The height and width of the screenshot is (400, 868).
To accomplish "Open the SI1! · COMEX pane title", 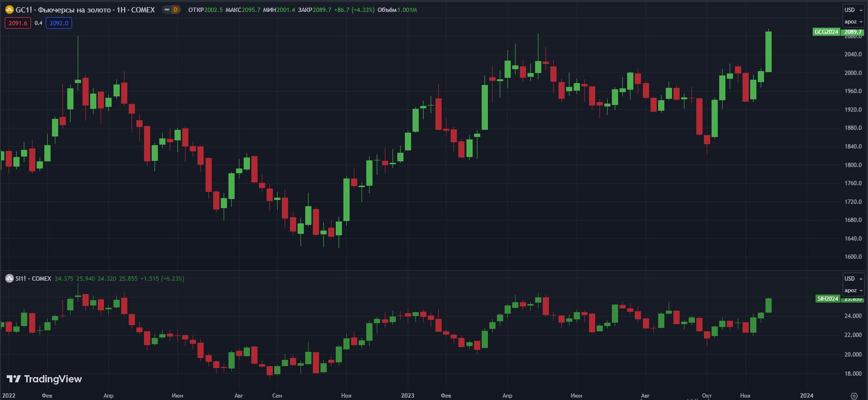I will coord(33,278).
